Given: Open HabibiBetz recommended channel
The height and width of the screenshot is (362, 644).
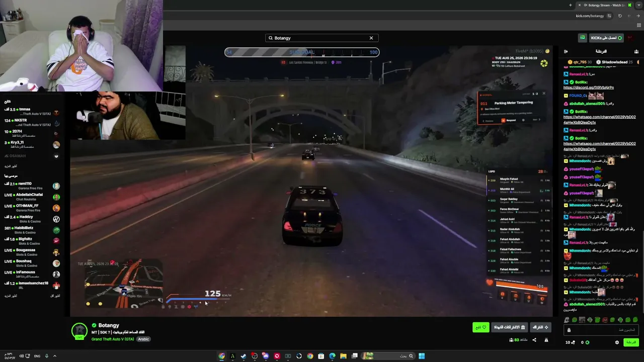Looking at the screenshot, I should point(31,230).
